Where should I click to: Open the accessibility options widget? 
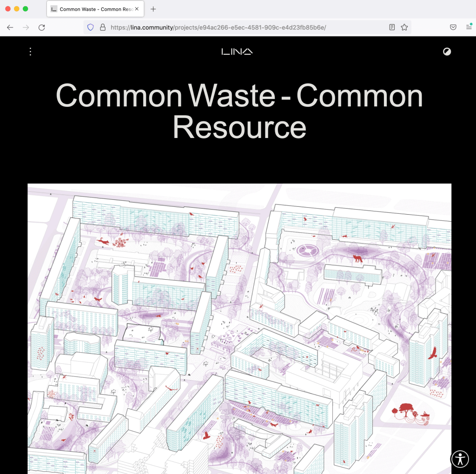point(460,459)
